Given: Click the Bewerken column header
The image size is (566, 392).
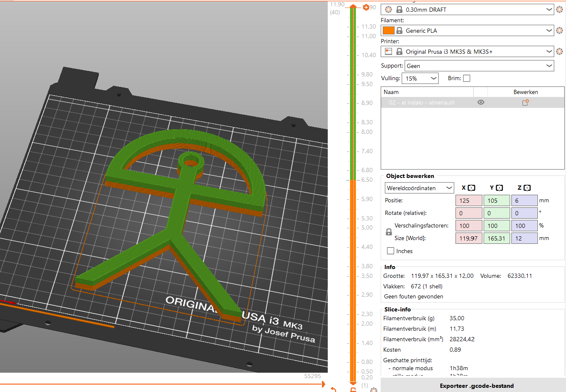Looking at the screenshot, I should [526, 92].
